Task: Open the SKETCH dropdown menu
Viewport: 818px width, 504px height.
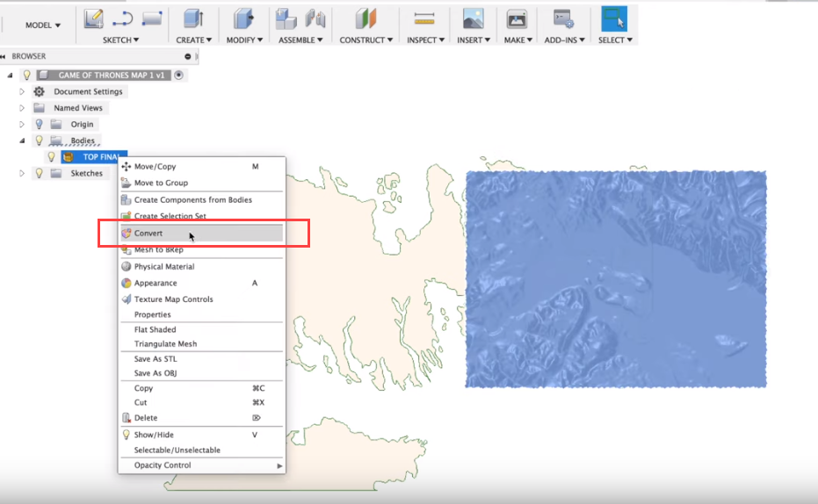Action: pos(120,40)
